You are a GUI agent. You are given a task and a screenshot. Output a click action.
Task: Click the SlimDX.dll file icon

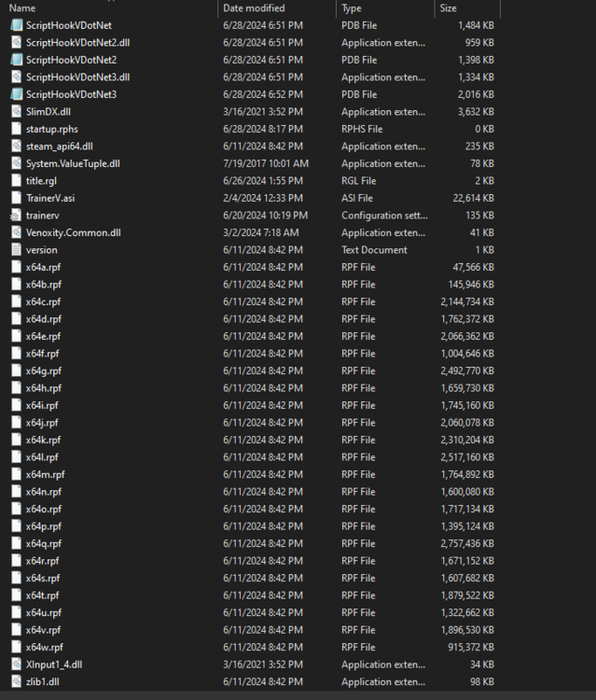click(17, 112)
